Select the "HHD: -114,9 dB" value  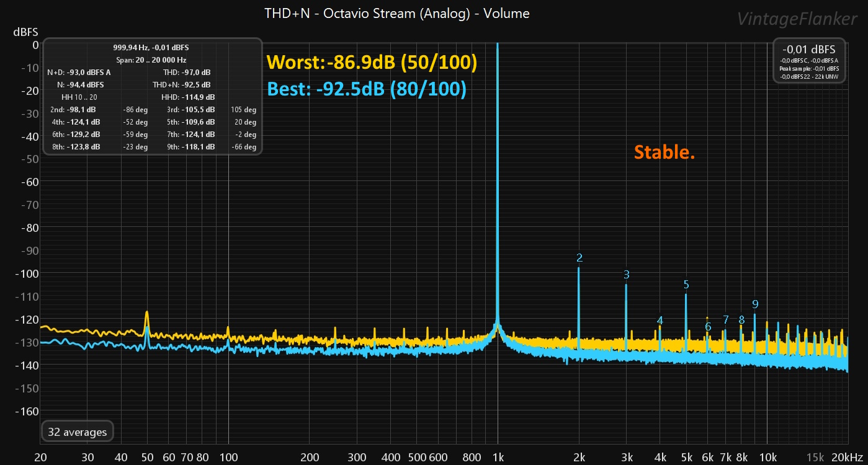tap(188, 97)
